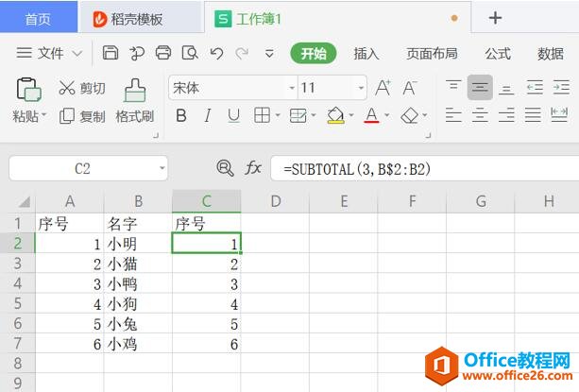Click cell containing 小鸭
579x392 pixels.
(x=138, y=284)
